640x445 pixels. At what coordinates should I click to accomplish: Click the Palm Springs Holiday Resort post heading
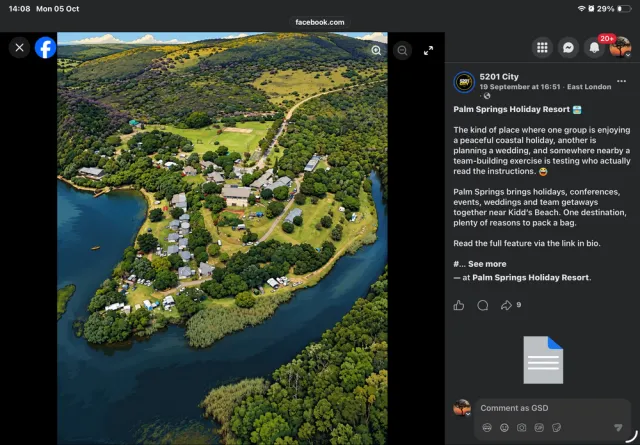[x=511, y=109]
